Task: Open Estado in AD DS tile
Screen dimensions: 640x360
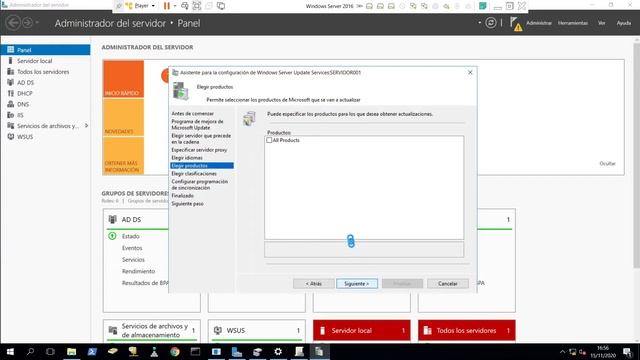Action: [131, 236]
